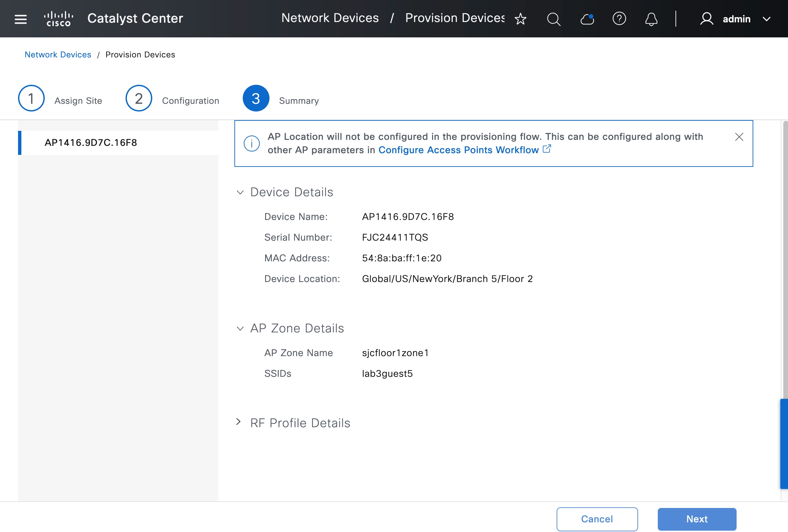
Task: Open the help question mark icon
Action: [619, 19]
